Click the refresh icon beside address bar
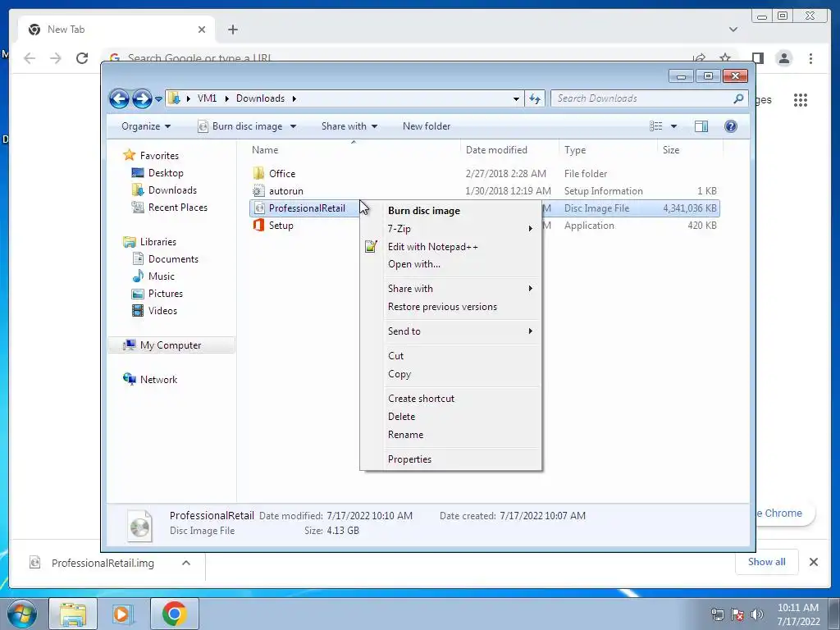The image size is (840, 630). coord(535,98)
